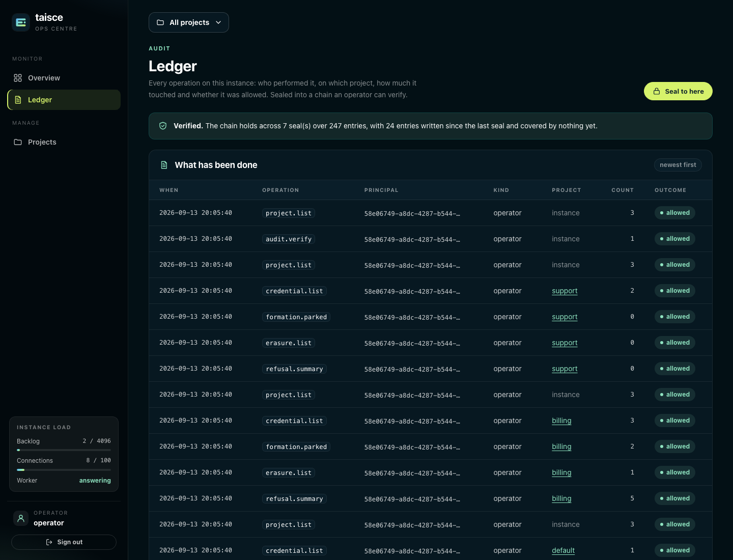
Task: Open billing link in the billing refusal.summary row
Action: coord(561,498)
